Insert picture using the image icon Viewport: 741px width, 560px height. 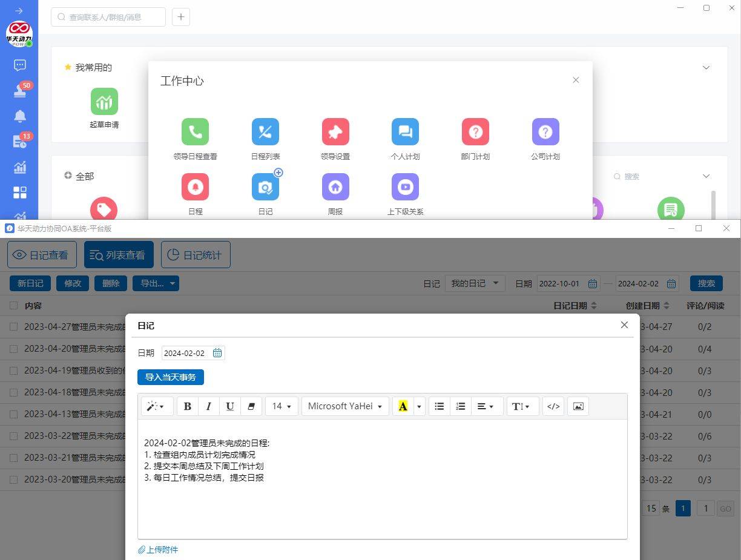(578, 406)
